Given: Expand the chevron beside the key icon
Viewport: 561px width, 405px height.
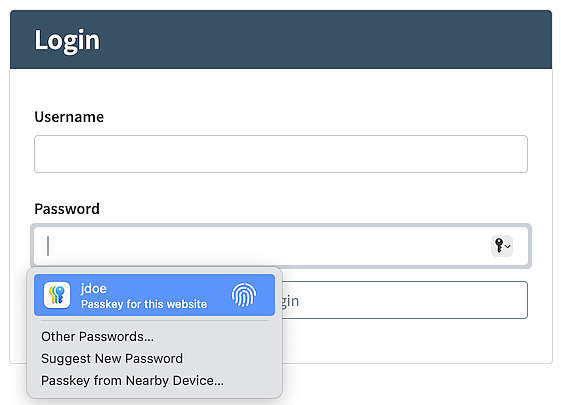Looking at the screenshot, I should click(x=508, y=246).
